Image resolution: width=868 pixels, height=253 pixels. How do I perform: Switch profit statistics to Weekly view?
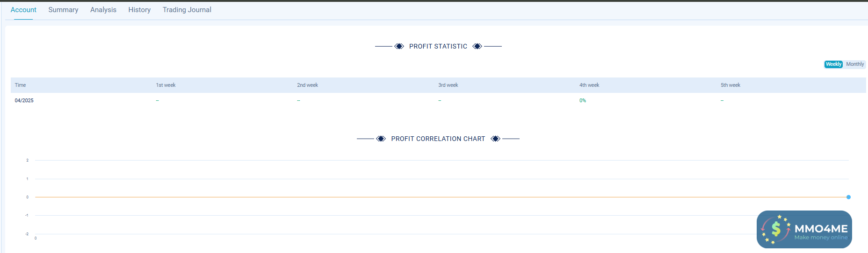tap(833, 64)
